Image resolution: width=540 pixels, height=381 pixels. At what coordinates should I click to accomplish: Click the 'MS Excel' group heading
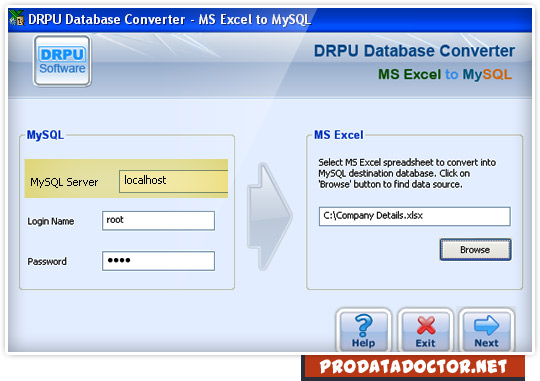point(339,135)
